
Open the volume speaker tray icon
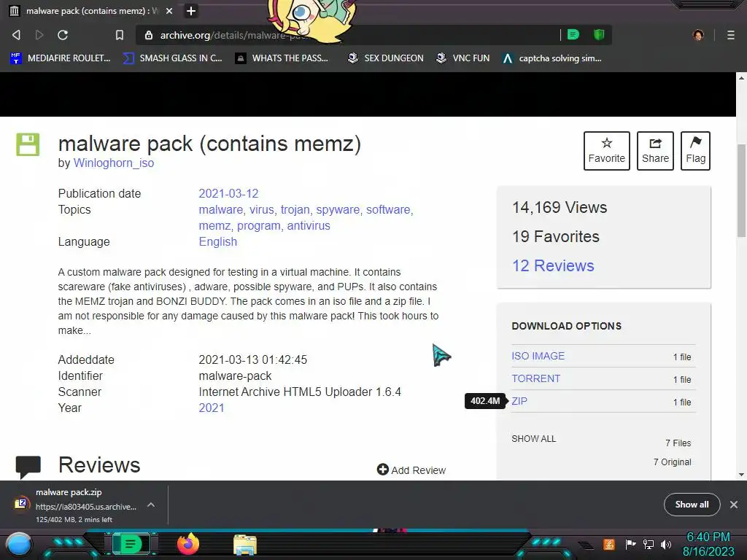click(666, 544)
